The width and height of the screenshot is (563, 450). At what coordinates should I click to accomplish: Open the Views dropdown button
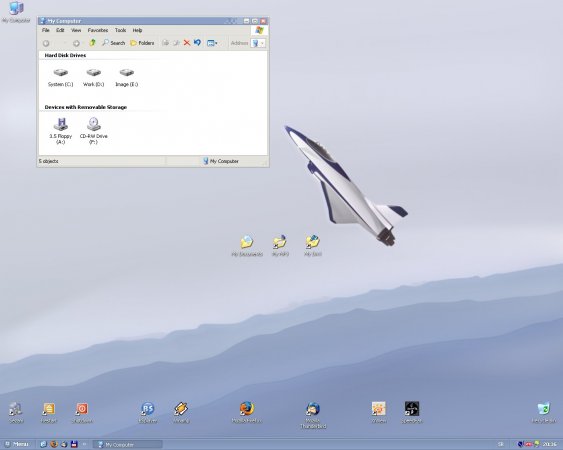tap(212, 43)
